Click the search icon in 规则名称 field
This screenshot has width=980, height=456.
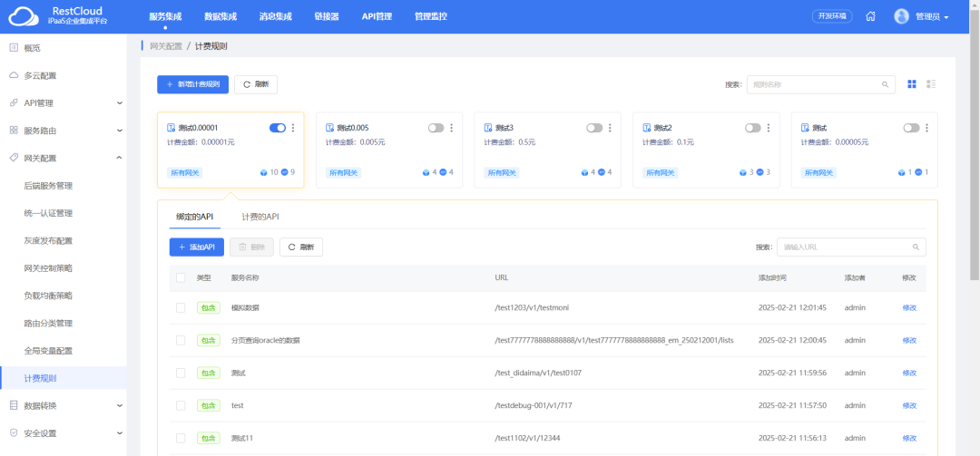(x=886, y=84)
